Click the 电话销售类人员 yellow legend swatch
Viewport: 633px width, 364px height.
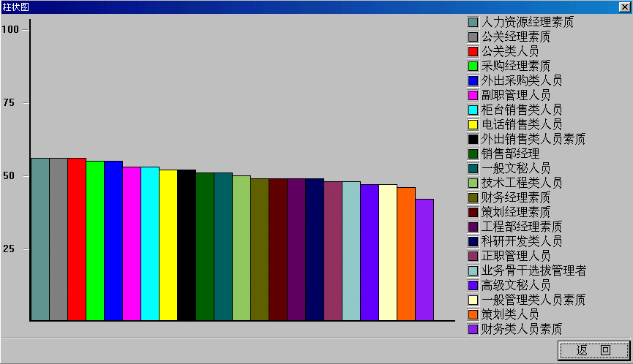[473, 124]
